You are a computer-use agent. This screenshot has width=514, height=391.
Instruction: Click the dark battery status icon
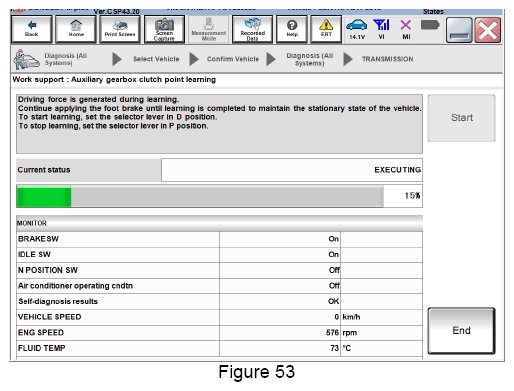pyautogui.click(x=430, y=25)
